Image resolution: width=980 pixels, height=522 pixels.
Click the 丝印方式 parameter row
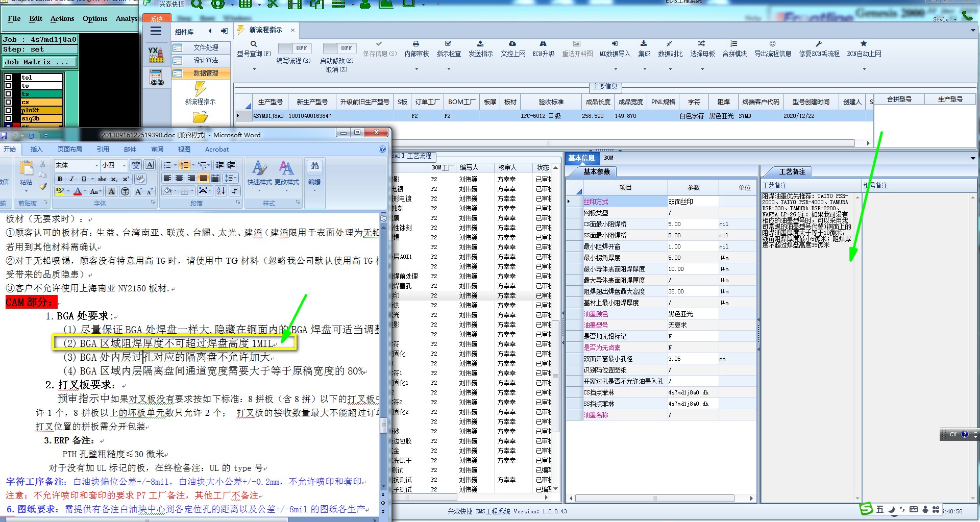tap(661, 202)
